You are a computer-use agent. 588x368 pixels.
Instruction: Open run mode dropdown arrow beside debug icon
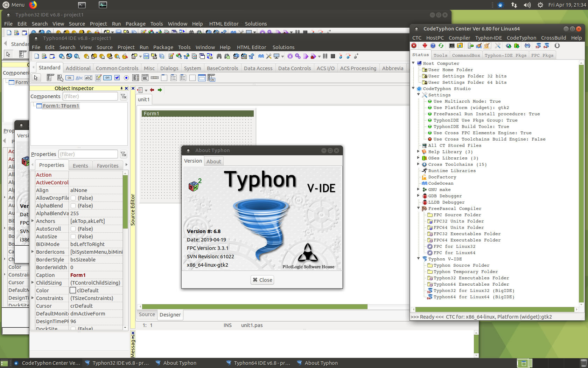(x=319, y=56)
